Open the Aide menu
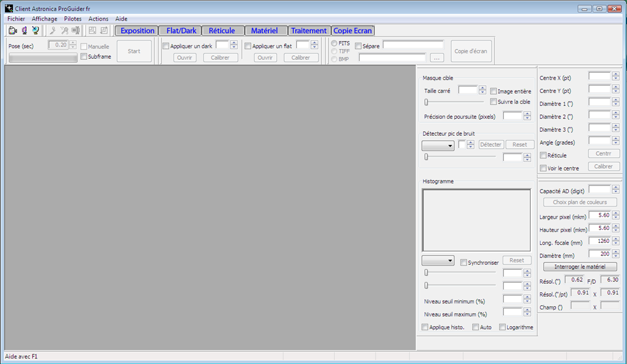Screen dimensions: 627x364 (x=121, y=19)
